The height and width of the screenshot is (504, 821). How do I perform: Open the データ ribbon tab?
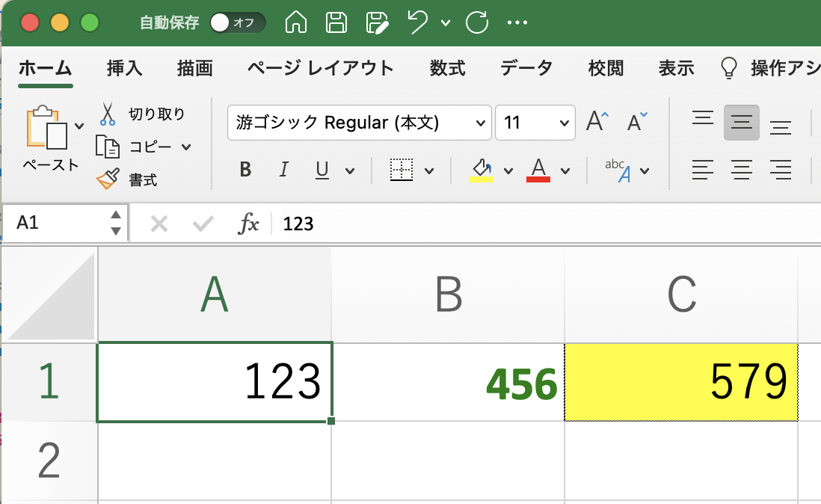(x=526, y=67)
